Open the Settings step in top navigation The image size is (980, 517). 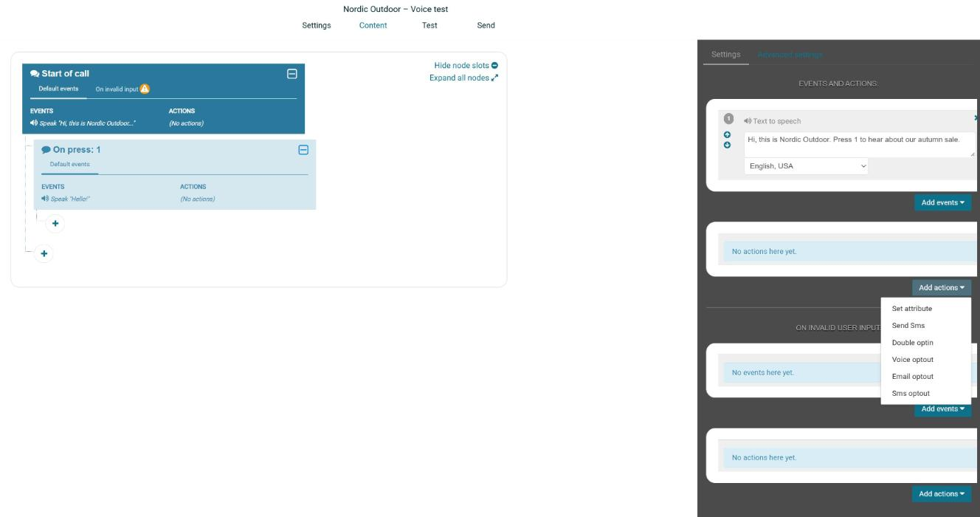pyautogui.click(x=317, y=25)
